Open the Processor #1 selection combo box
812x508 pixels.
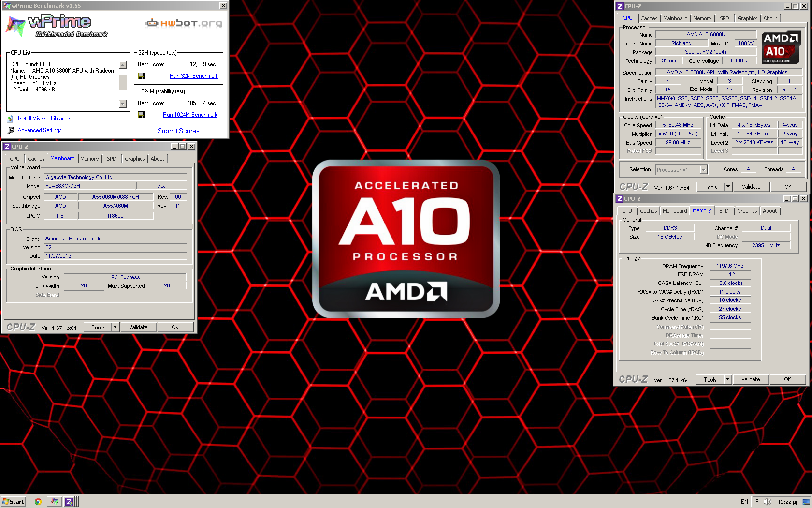[x=681, y=170]
